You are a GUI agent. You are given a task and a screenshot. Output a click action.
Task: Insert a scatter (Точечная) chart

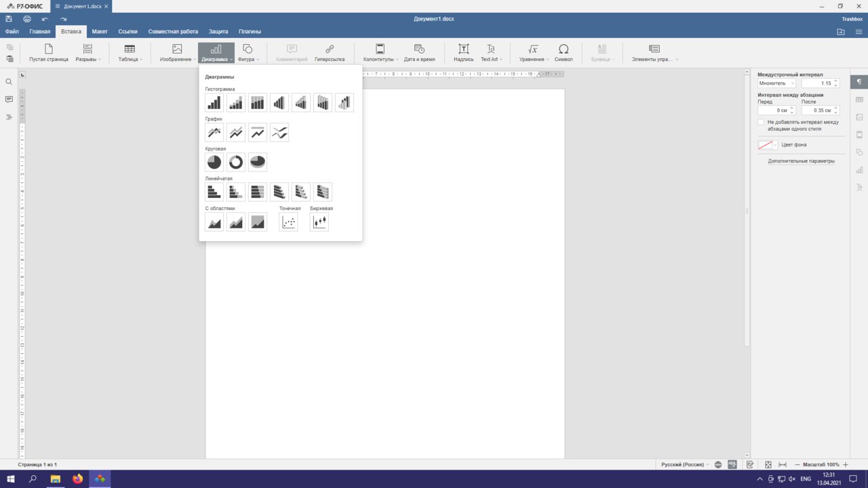288,222
